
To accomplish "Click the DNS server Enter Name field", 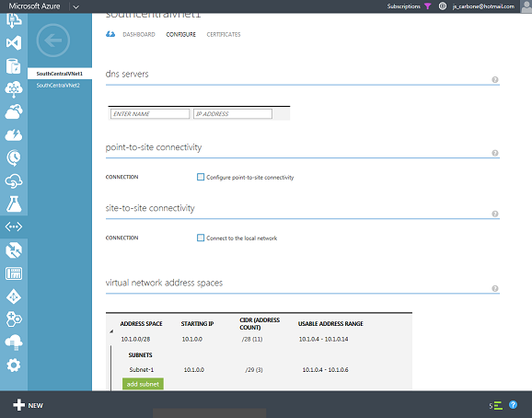I will click(150, 113).
